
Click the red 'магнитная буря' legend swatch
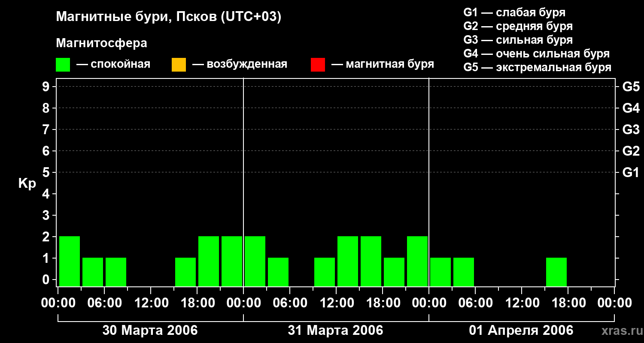(x=318, y=65)
